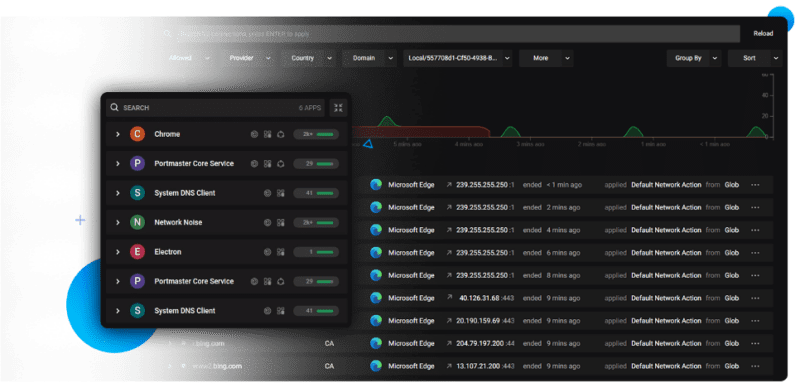Click the '6 APPS' counter in the search bar
The image size is (800, 388).
[310, 108]
